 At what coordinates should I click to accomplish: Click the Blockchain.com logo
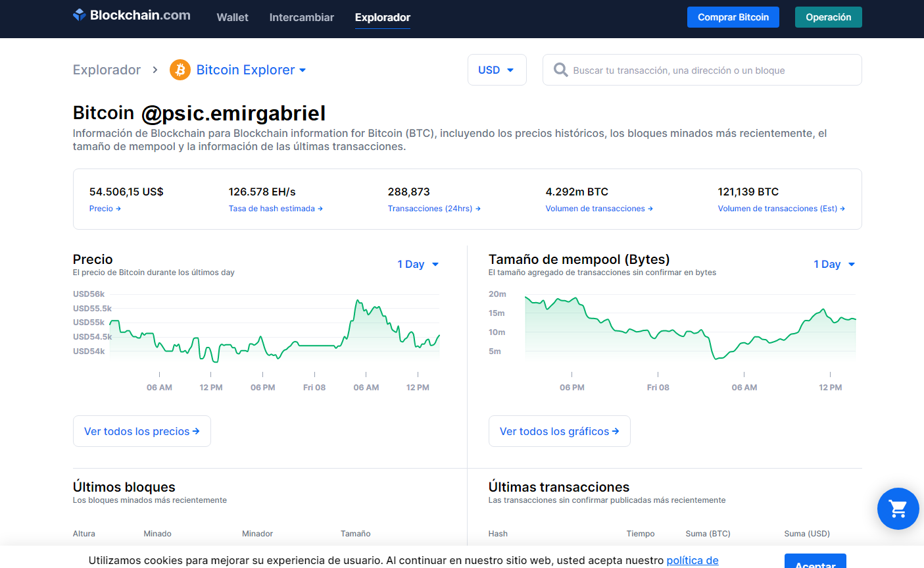click(x=132, y=15)
